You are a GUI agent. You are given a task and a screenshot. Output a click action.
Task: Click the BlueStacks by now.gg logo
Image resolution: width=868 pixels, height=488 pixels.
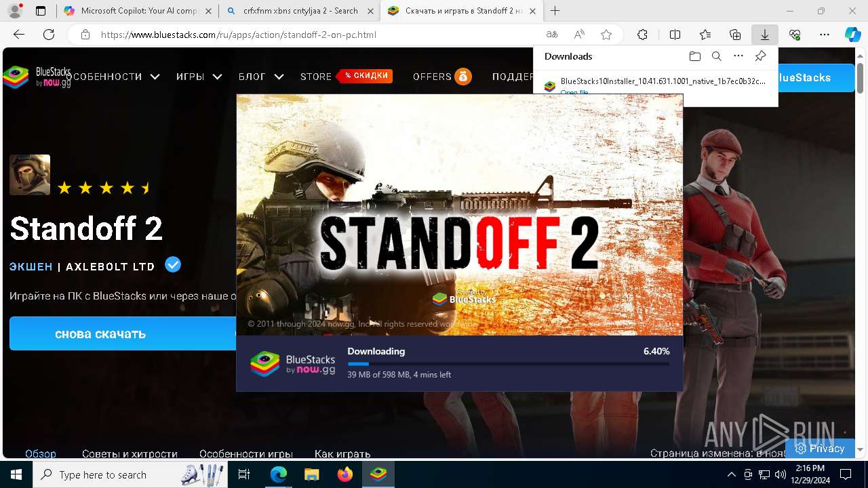pyautogui.click(x=37, y=77)
